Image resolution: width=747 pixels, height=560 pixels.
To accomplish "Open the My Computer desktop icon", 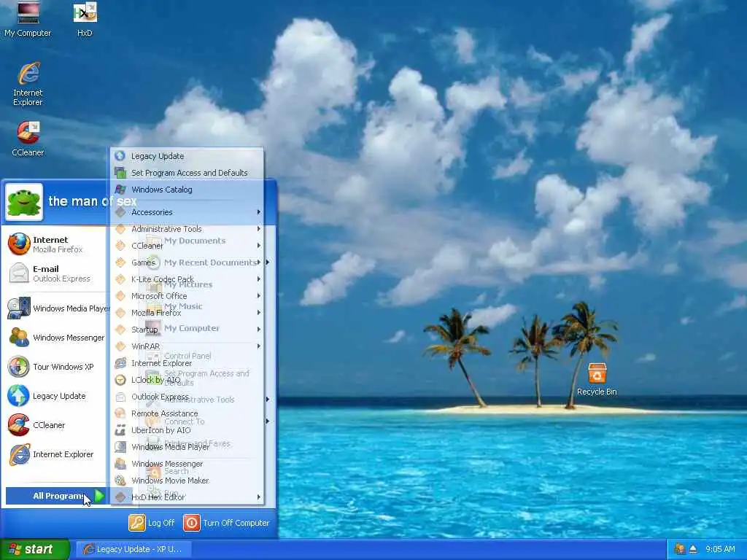I will [28, 19].
